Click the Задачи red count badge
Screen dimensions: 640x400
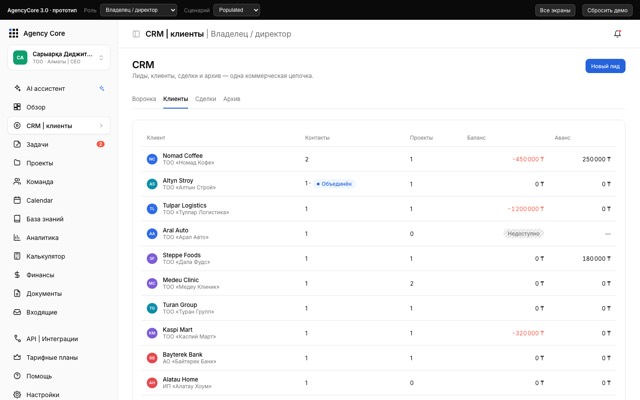(x=100, y=144)
